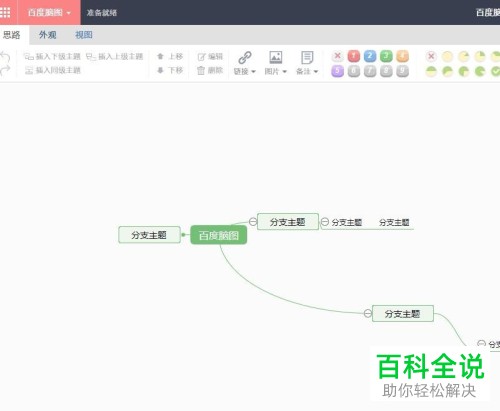
Task: Set progress to one-quarter pie icon
Action: [480, 57]
